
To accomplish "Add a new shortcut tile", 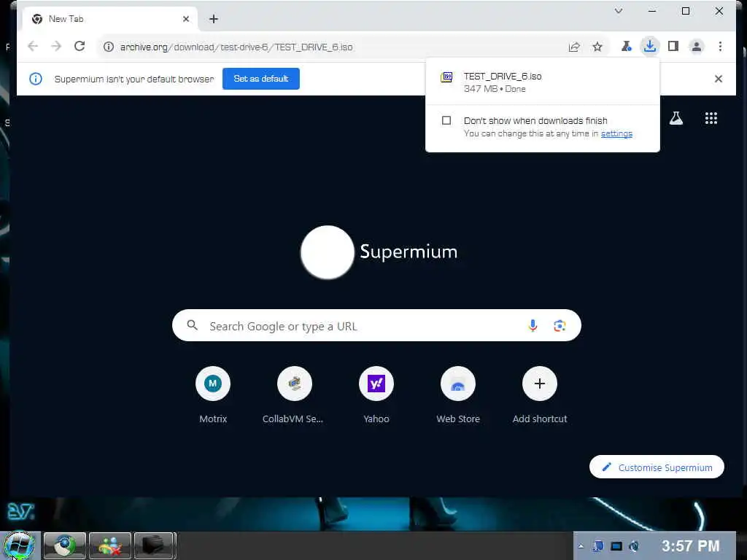I will 539,394.
